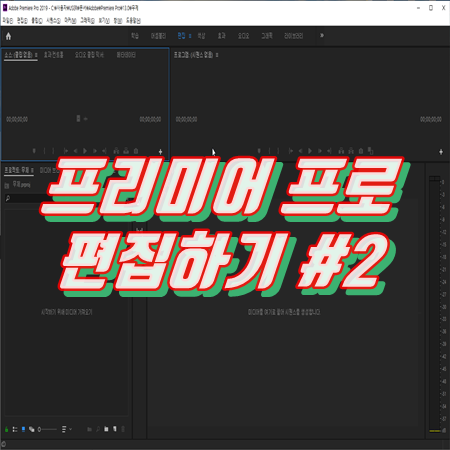Switch Project panel to Icon View
The image size is (450, 450).
click(x=23, y=429)
